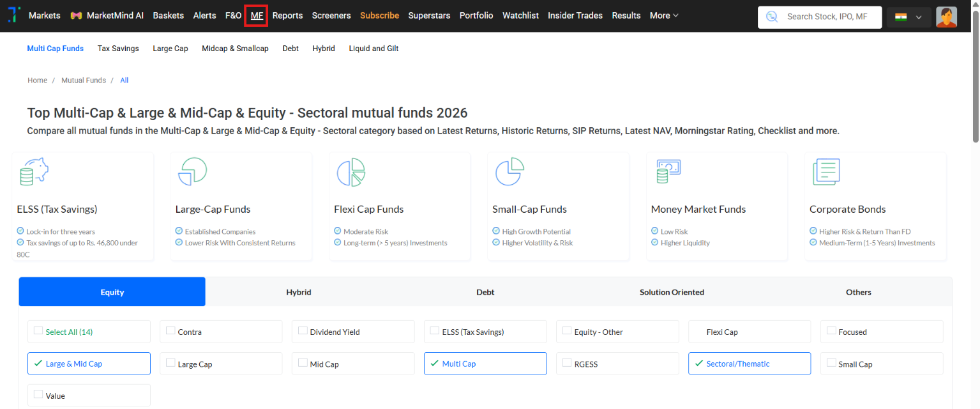This screenshot has height=409, width=980.
Task: Check the Contra fund checkbox
Action: pos(170,331)
